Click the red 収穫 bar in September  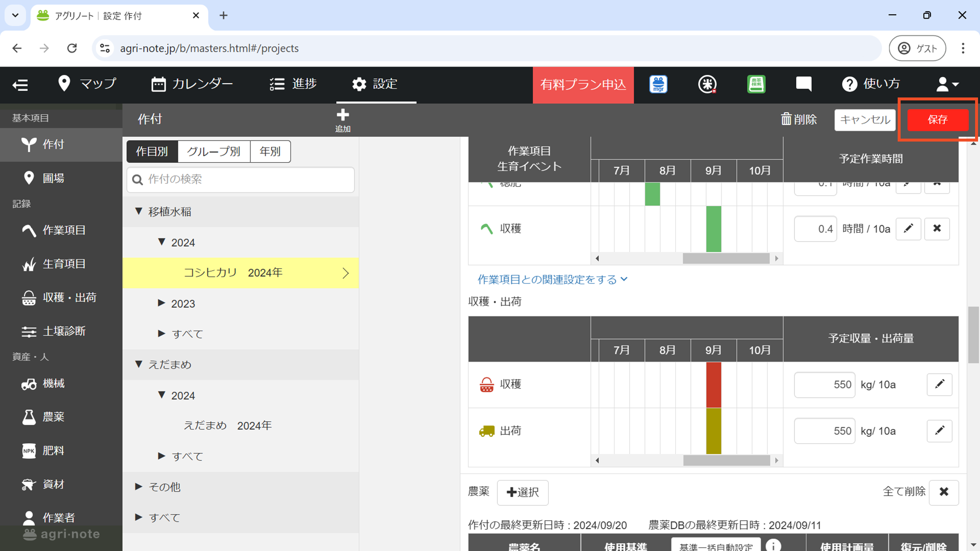(713, 384)
